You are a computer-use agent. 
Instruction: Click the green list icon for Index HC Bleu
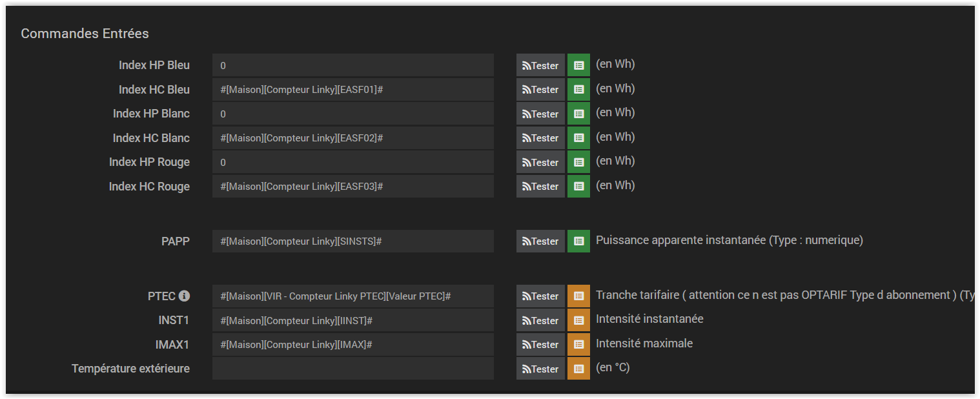(x=578, y=90)
